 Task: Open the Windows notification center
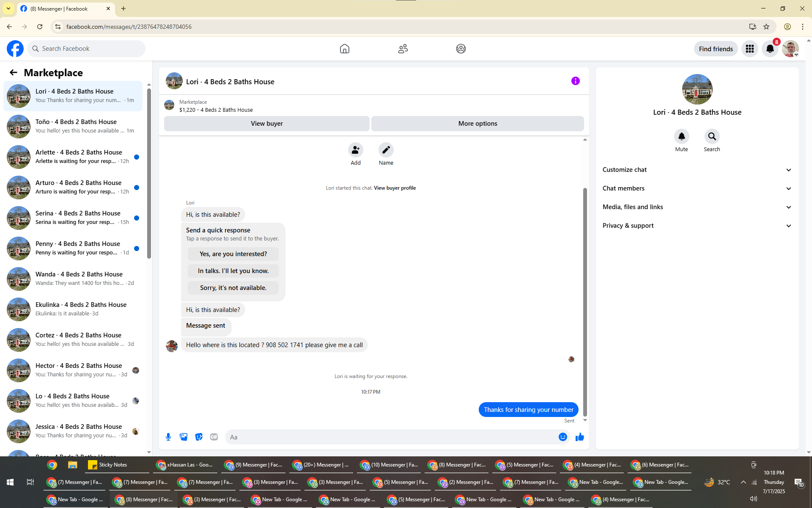click(x=799, y=482)
